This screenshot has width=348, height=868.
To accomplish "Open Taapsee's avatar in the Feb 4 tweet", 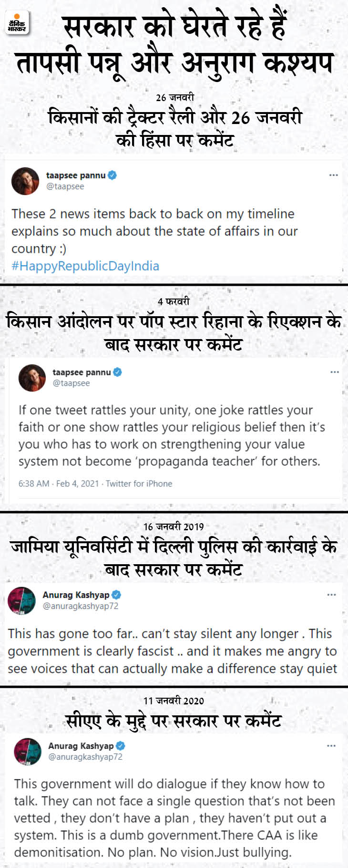I will [32, 377].
